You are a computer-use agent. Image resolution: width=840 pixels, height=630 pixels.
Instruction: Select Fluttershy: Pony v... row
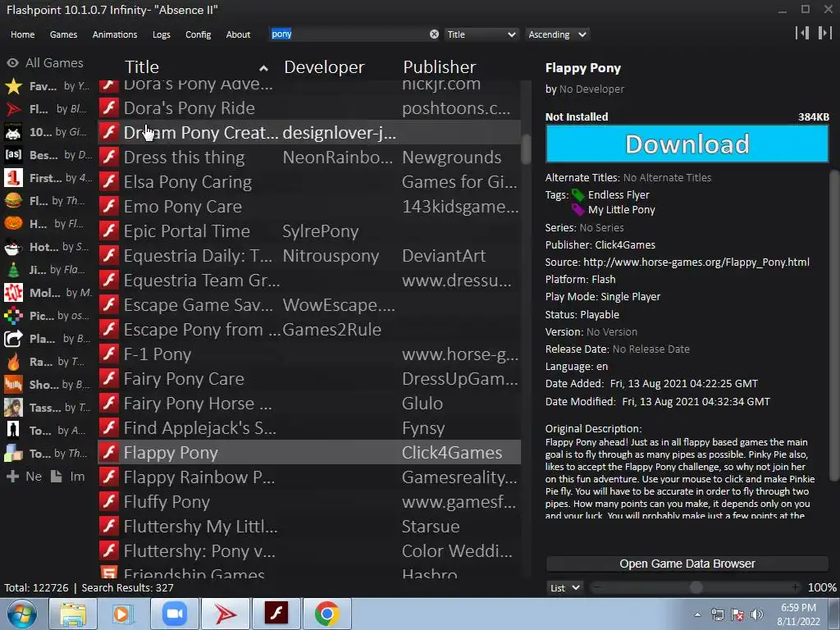[x=309, y=552]
